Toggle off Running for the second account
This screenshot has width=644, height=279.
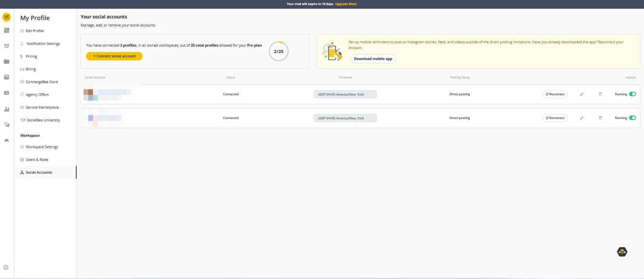pos(632,118)
